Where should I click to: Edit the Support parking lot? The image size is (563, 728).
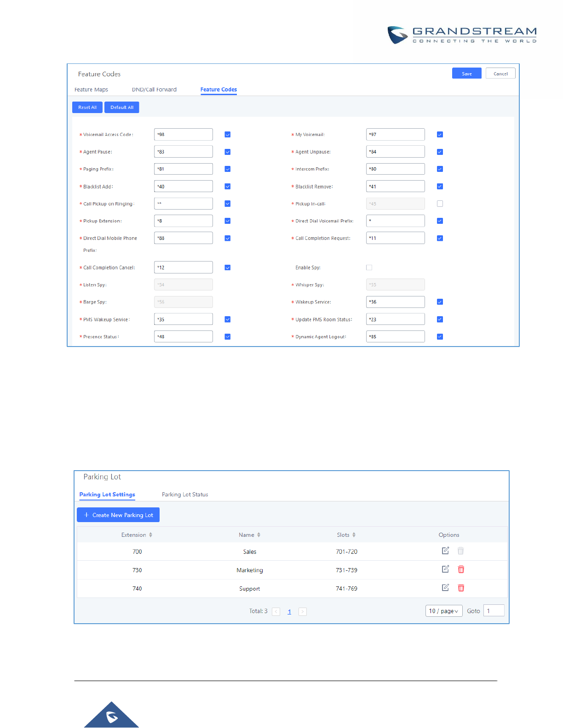point(445,587)
